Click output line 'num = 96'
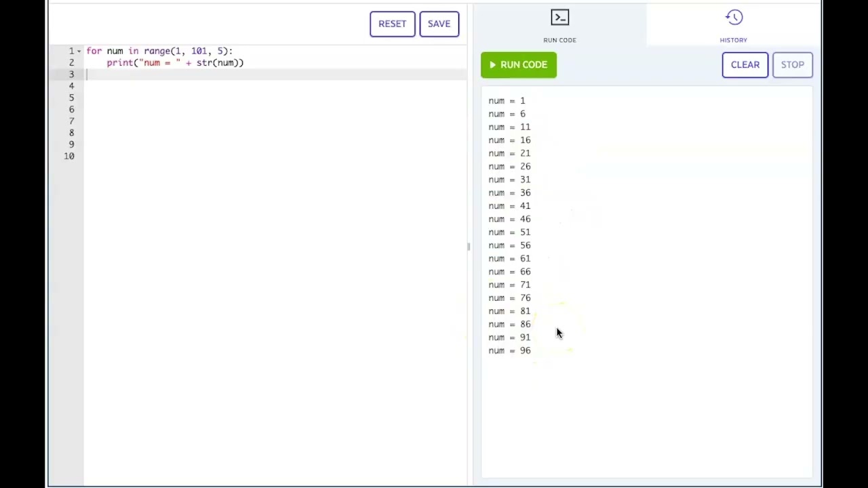The width and height of the screenshot is (868, 488). click(509, 350)
